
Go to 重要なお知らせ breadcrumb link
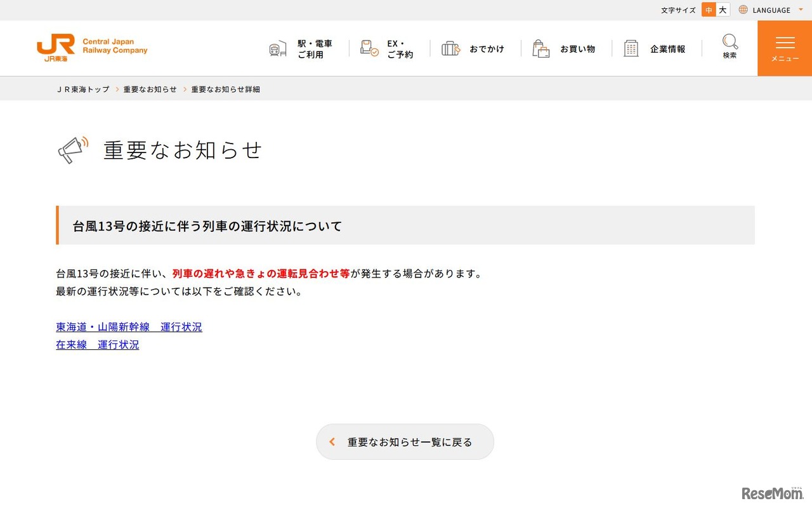coord(150,90)
